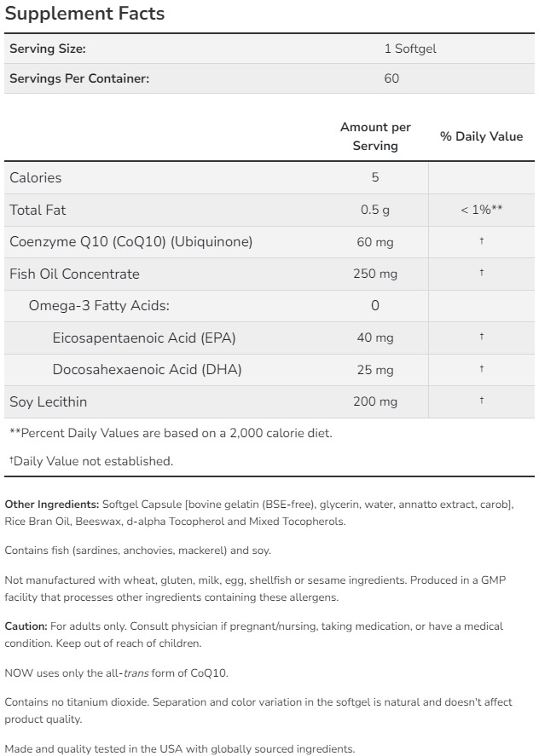
Task: Click the Serving Size label
Action: [48, 49]
